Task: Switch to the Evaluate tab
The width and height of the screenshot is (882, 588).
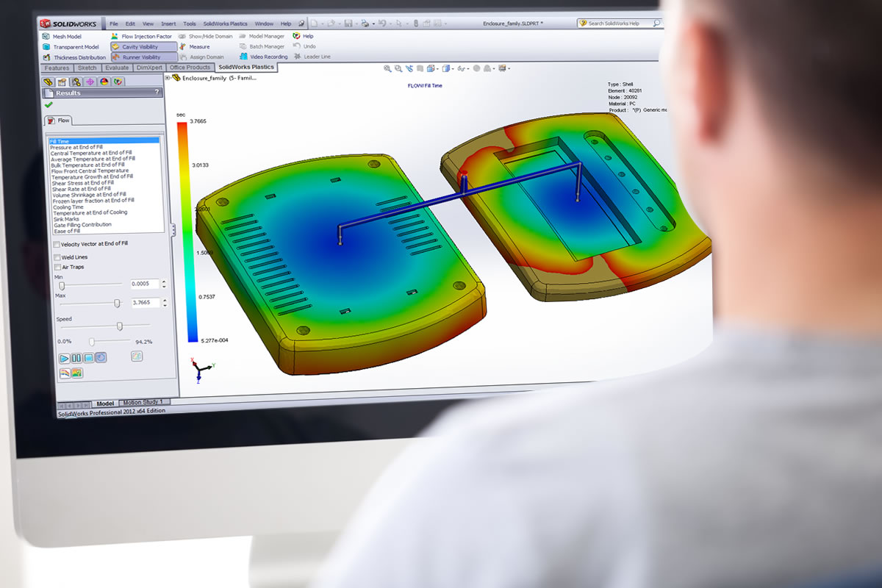Action: coord(117,68)
